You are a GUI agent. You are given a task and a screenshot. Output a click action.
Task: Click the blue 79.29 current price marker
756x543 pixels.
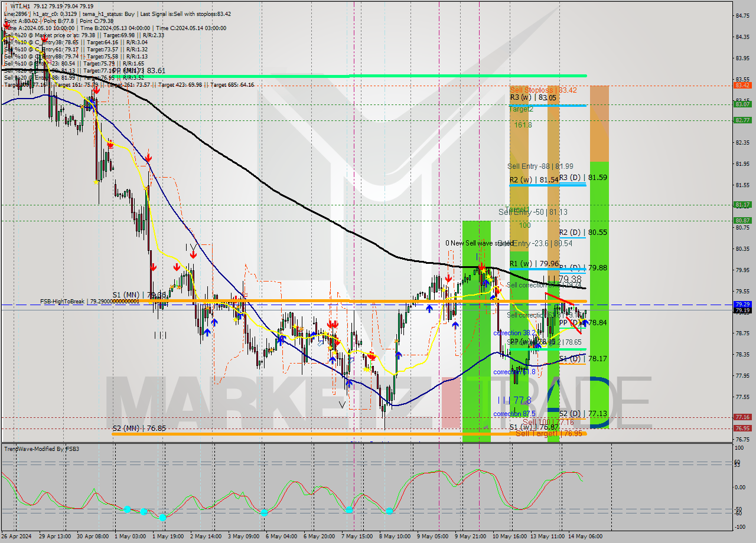coord(742,305)
